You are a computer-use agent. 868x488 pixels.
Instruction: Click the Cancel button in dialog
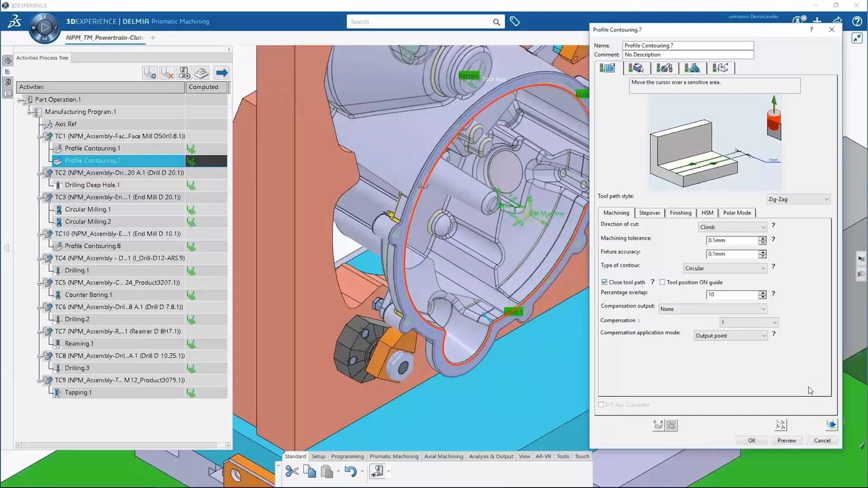(x=822, y=441)
